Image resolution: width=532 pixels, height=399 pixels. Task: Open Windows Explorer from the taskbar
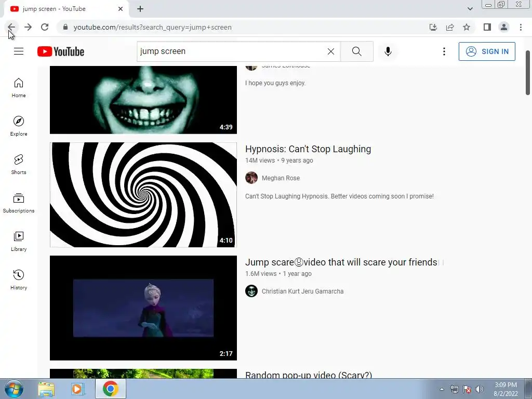46,389
